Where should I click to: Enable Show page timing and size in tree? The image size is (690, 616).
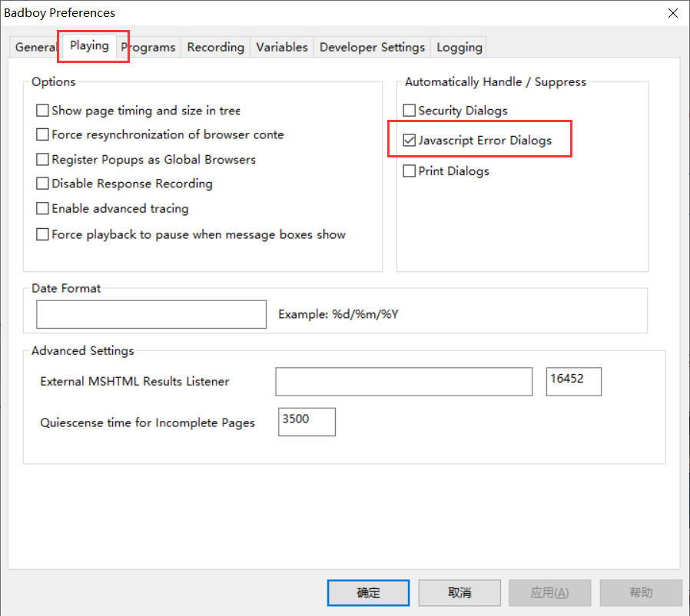43,111
